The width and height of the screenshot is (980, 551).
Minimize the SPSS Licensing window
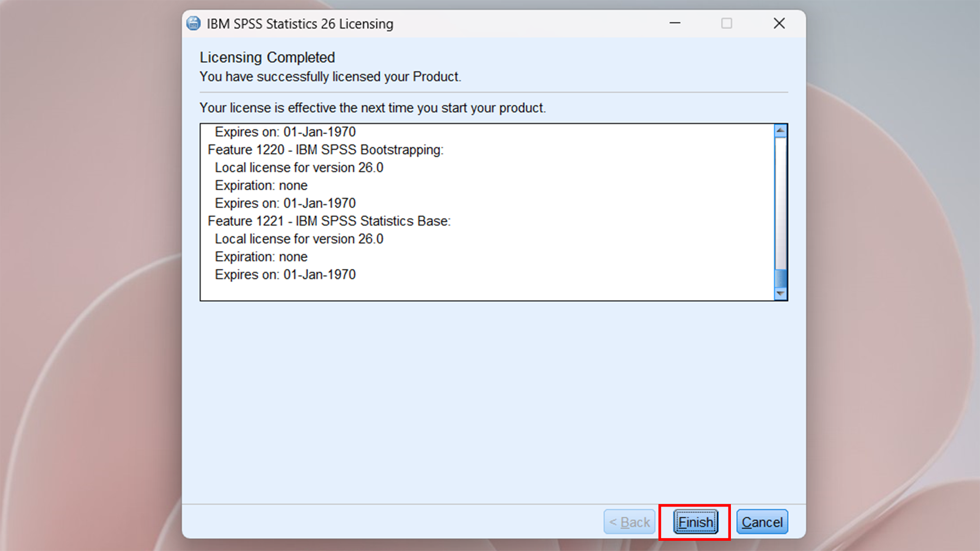tap(675, 23)
